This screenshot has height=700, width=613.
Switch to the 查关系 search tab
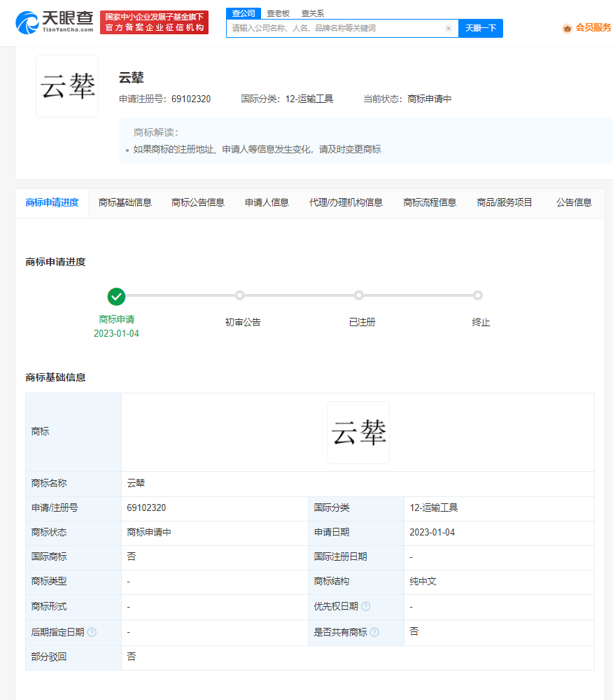(x=313, y=13)
